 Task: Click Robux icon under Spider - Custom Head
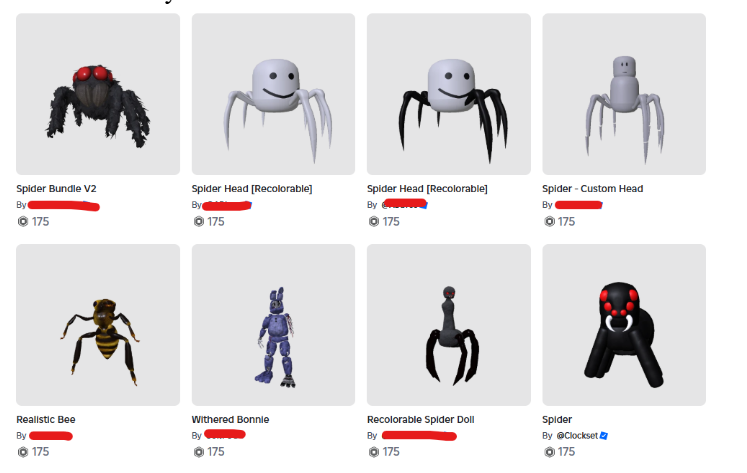click(x=549, y=221)
